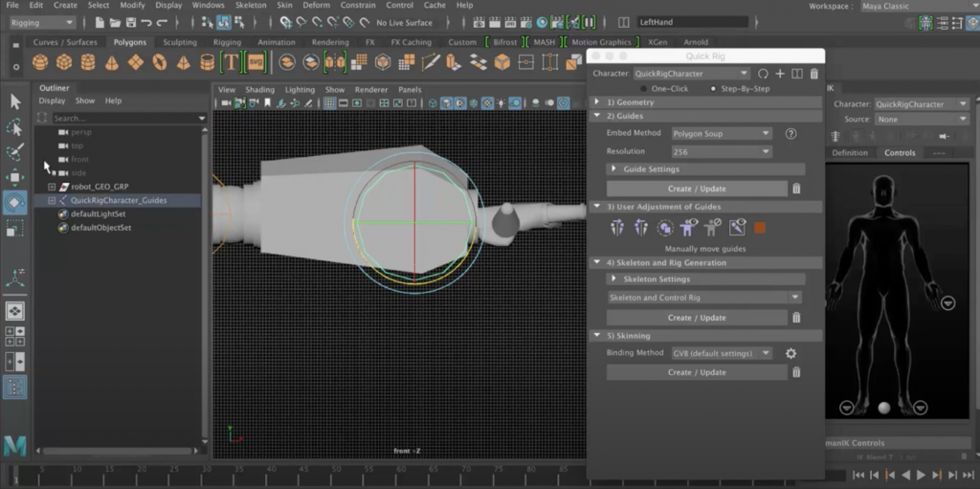Screen dimensions: 980x489
Task: Toggle the right foot IK effector circle
Action: tap(846, 408)
